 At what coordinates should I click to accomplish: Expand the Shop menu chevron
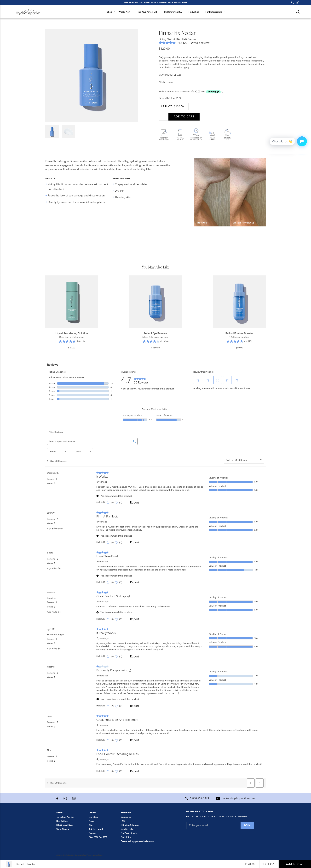click(x=114, y=12)
